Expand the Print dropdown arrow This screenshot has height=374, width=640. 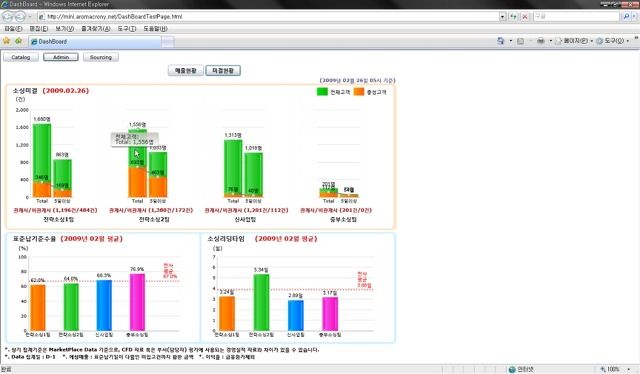(551, 41)
